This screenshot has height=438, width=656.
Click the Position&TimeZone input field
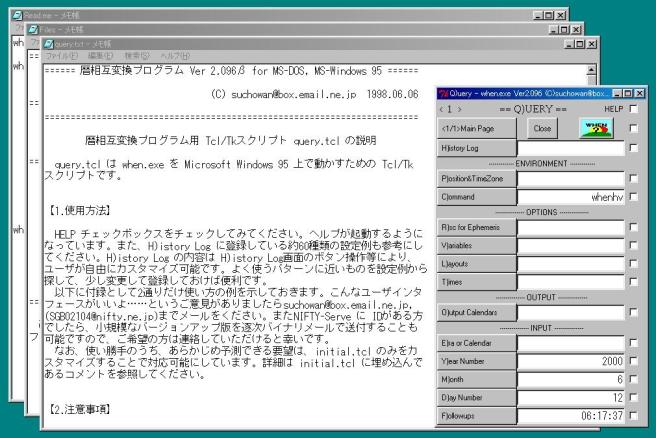pyautogui.click(x=571, y=179)
